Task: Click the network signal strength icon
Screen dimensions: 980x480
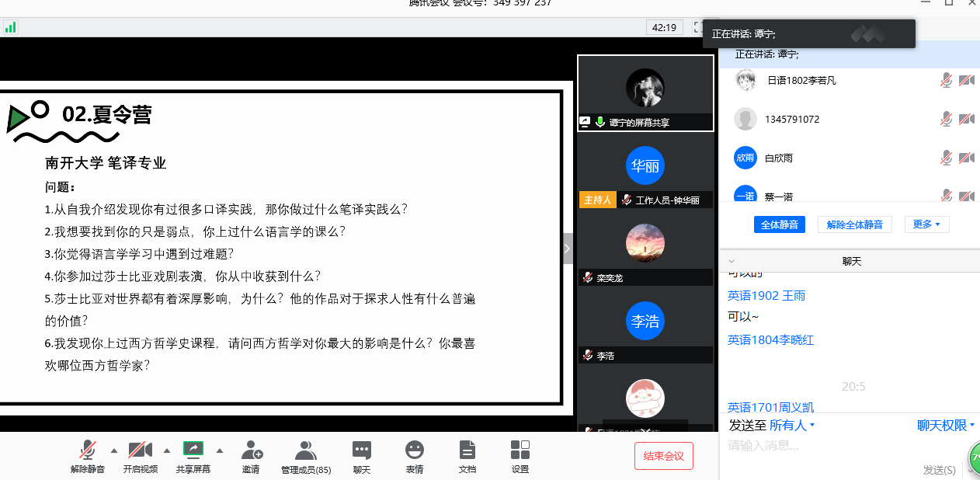Action: [x=10, y=27]
